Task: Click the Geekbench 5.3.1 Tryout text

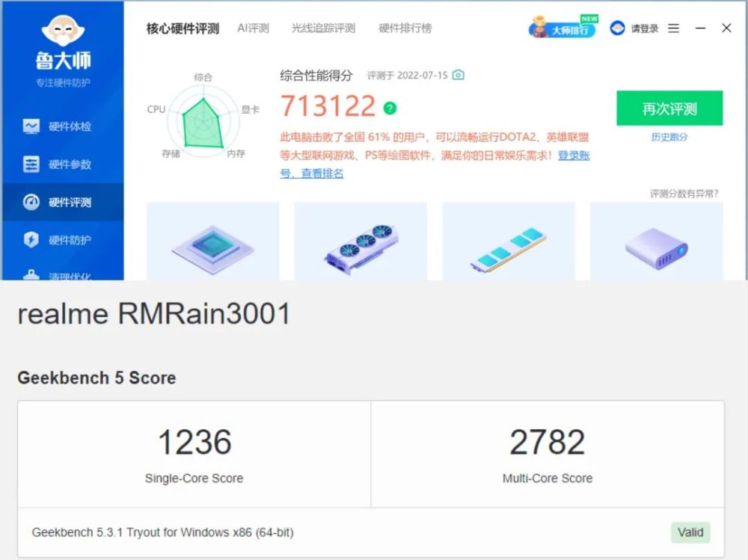Action: (162, 532)
